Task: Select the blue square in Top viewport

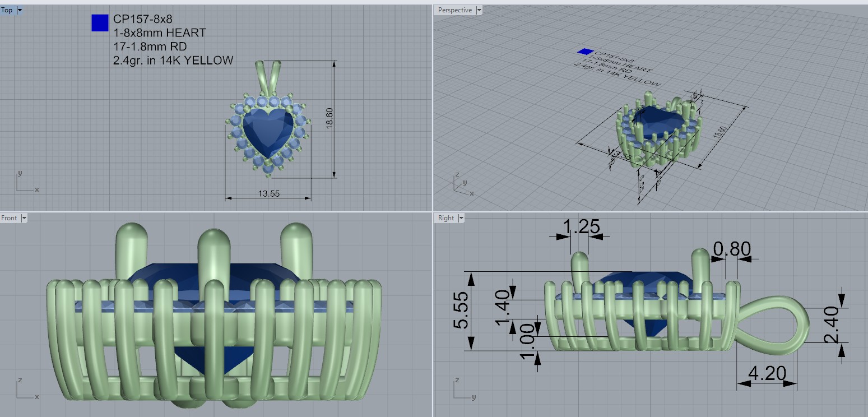Action: click(100, 22)
